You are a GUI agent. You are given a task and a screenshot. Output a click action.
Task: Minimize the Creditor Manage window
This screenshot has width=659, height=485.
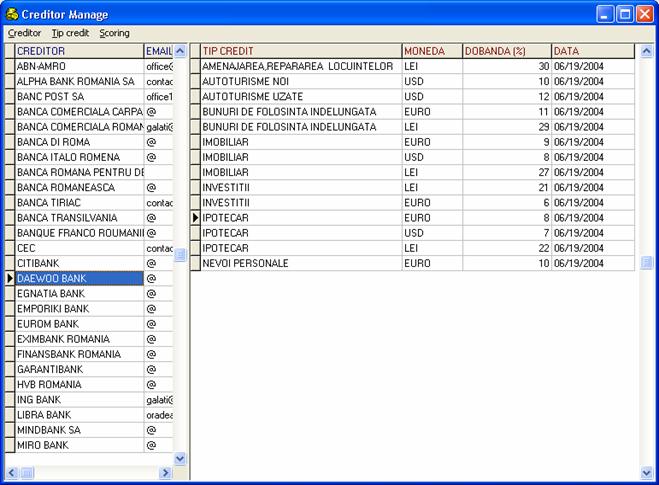pos(605,14)
